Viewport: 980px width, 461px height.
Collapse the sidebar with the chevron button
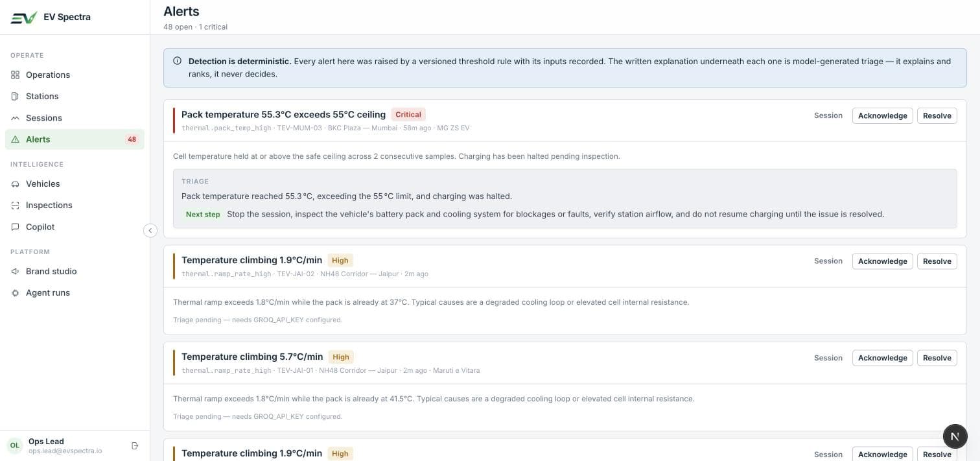[150, 230]
